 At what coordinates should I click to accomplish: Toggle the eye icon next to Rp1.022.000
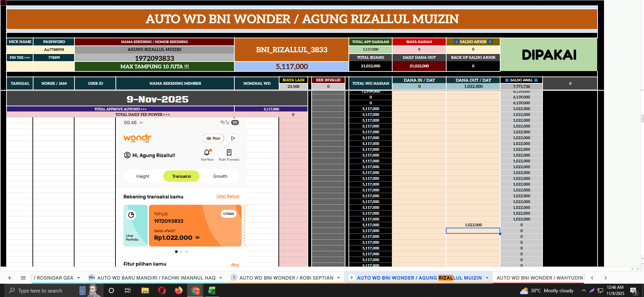point(197,238)
